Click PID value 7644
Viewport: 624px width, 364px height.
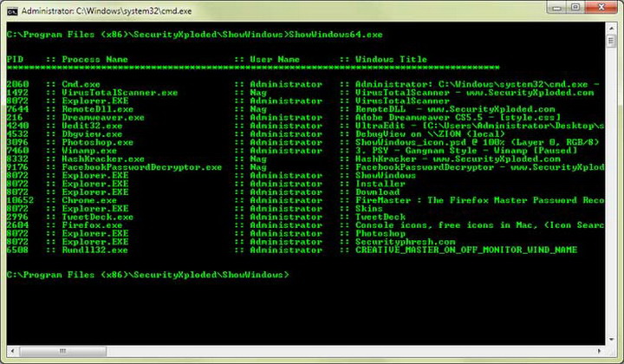(x=18, y=109)
